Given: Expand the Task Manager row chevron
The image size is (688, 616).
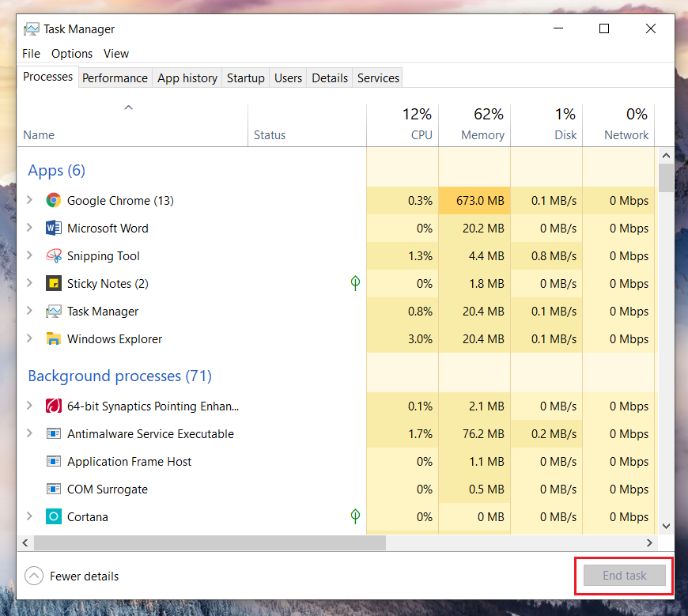Looking at the screenshot, I should (29, 311).
